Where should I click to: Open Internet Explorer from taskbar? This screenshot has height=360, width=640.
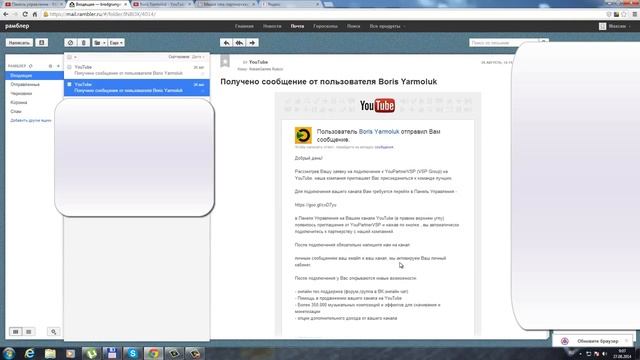tap(29, 353)
